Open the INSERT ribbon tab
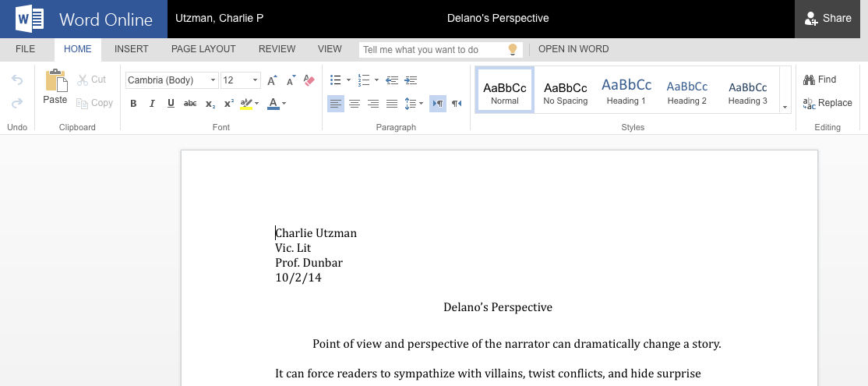868x386 pixels. (131, 49)
